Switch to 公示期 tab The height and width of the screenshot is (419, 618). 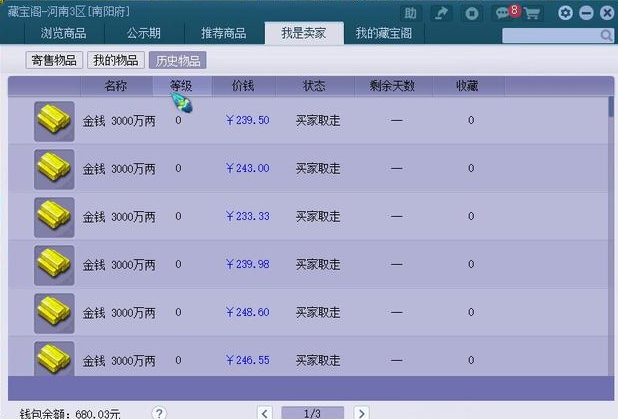[x=144, y=33]
